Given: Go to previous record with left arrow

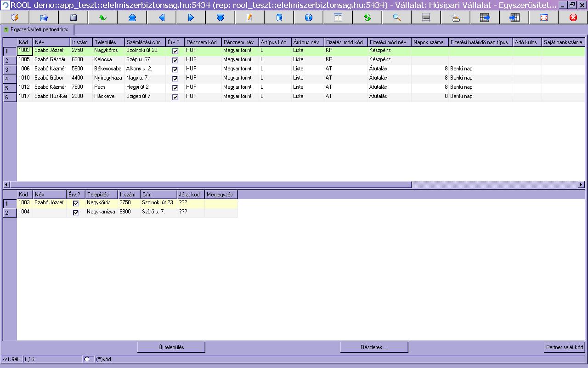Looking at the screenshot, I should [x=162, y=17].
